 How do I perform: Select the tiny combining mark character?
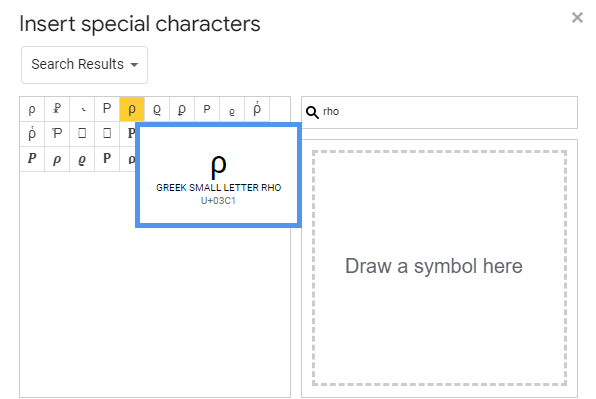pos(82,109)
